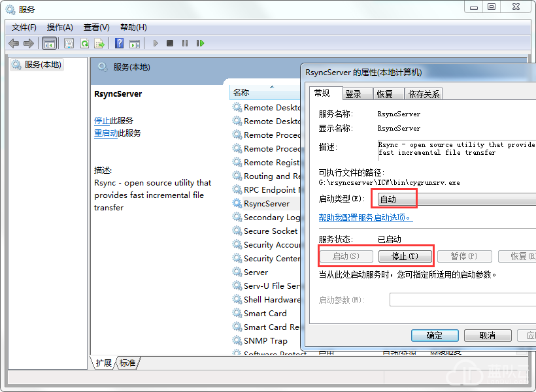Click the Back arrow in the toolbar
The height and width of the screenshot is (392, 536).
click(14, 43)
